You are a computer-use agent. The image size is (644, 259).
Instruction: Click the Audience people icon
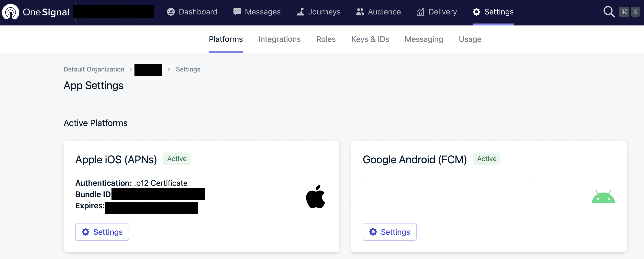[360, 12]
